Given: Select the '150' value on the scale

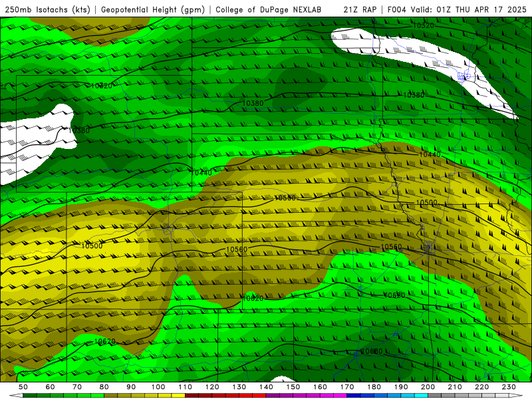Looking at the screenshot, I should pyautogui.click(x=293, y=387).
